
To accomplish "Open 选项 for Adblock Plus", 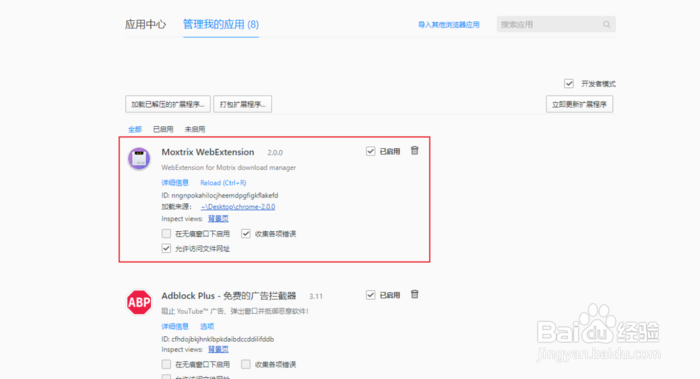I will coord(207,326).
